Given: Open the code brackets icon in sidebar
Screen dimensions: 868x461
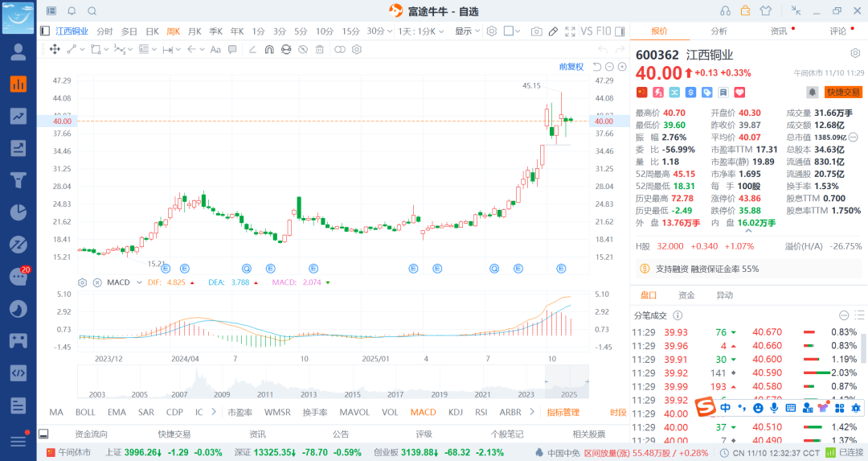Looking at the screenshot, I should click(18, 373).
